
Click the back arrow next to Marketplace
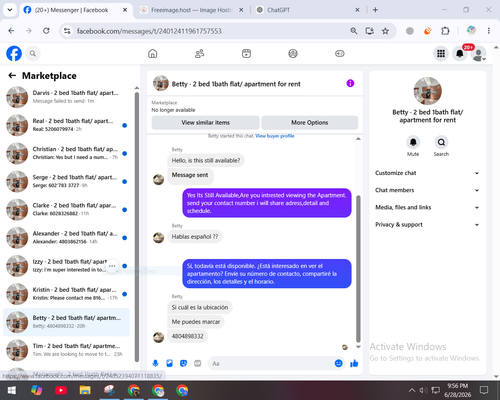point(12,76)
